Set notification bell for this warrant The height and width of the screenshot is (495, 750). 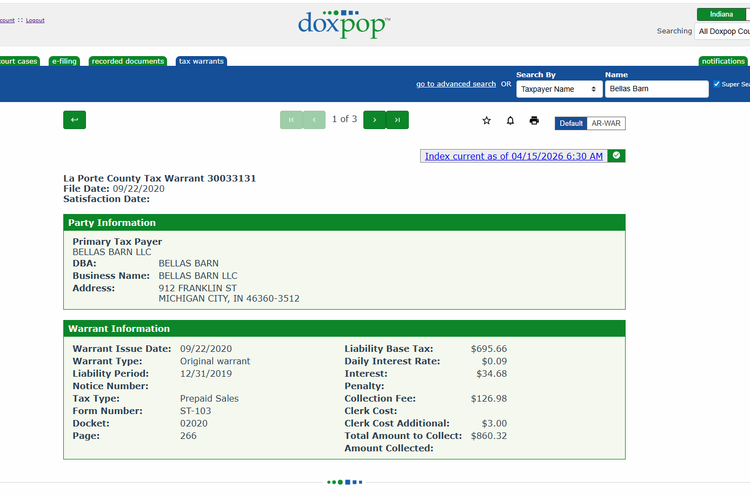click(x=510, y=121)
